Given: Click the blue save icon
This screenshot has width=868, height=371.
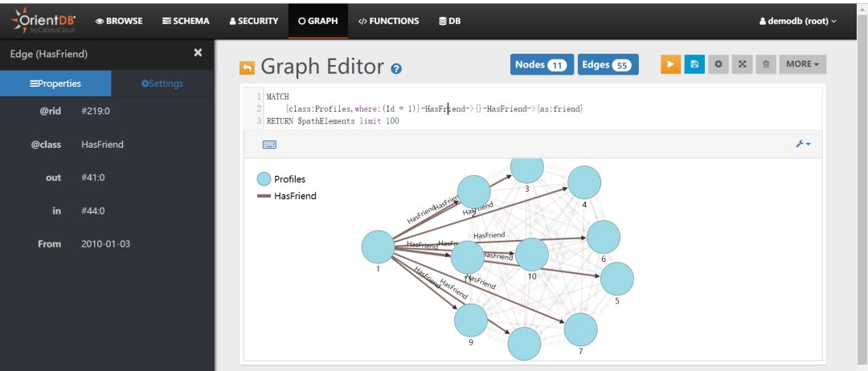Looking at the screenshot, I should point(694,64).
